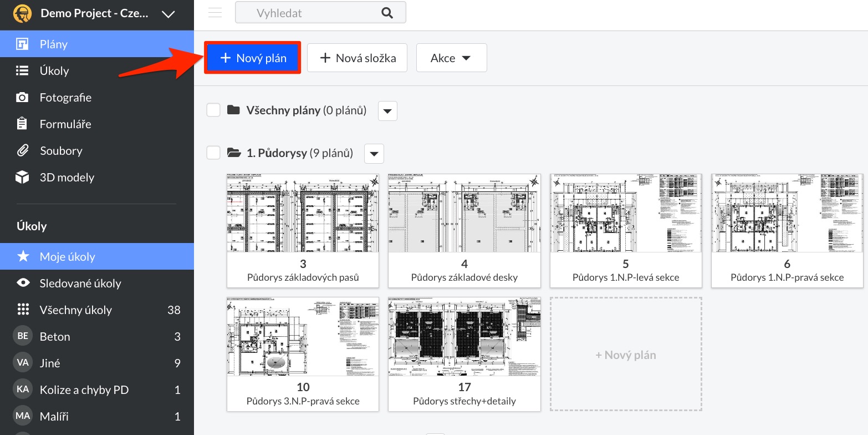
Task: Expand the Demo Project switcher chevron
Action: click(168, 14)
